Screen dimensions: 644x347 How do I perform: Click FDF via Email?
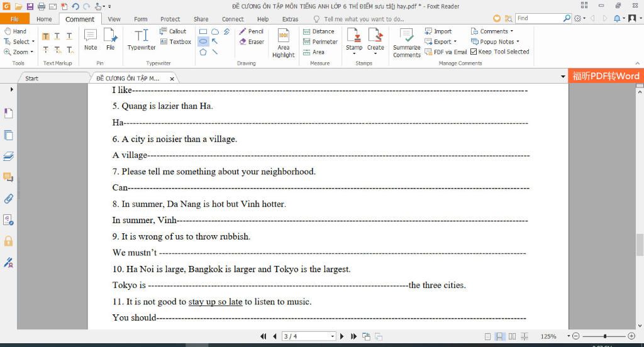point(446,52)
